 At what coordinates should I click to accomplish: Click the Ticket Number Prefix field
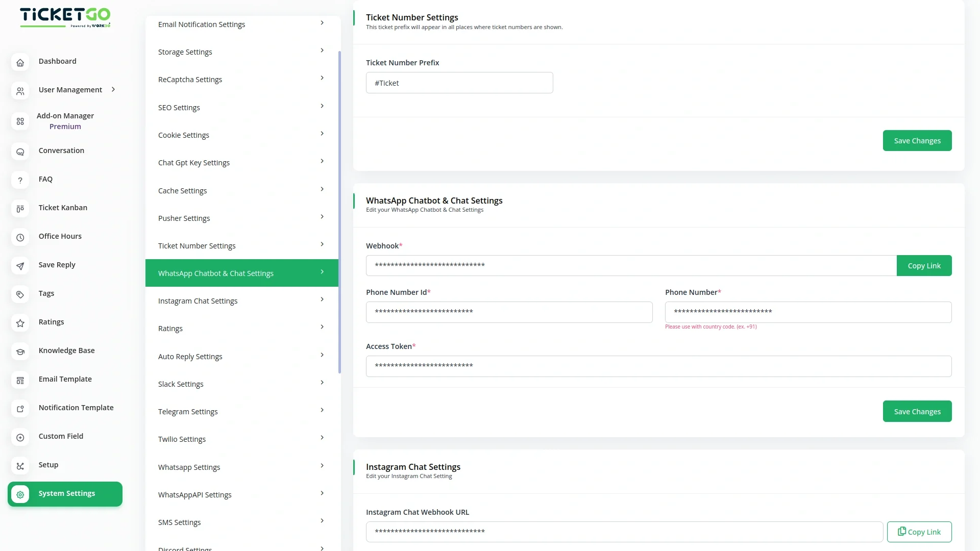click(x=459, y=83)
